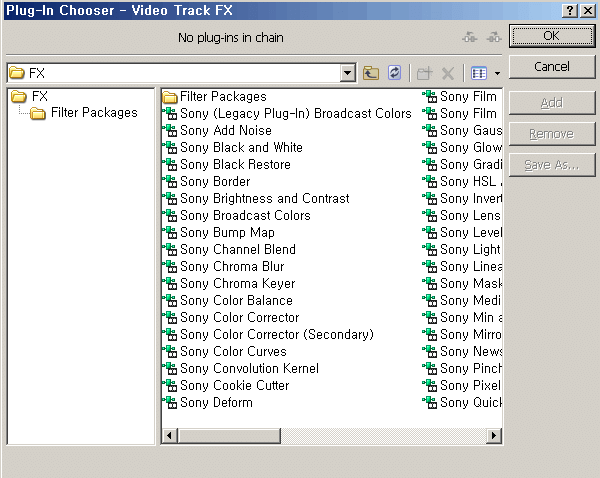The height and width of the screenshot is (478, 600).
Task: Click the Help question mark button
Action: (x=570, y=10)
